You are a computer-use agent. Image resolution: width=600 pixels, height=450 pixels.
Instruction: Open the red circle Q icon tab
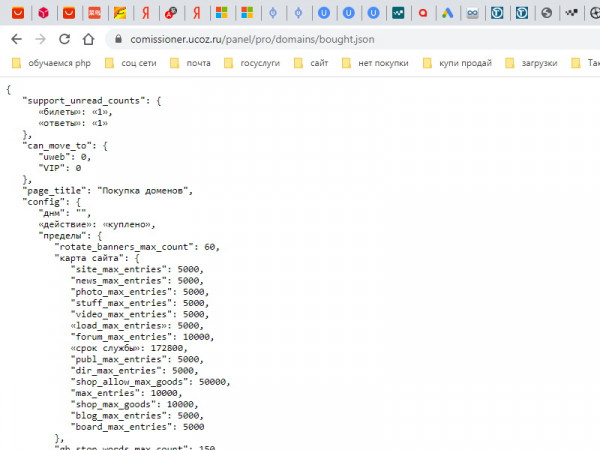(x=423, y=13)
